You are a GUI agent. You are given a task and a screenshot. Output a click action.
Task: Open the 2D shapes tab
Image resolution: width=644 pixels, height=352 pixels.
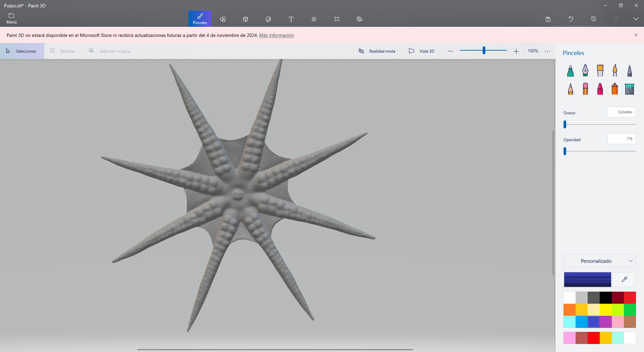pyautogui.click(x=223, y=19)
